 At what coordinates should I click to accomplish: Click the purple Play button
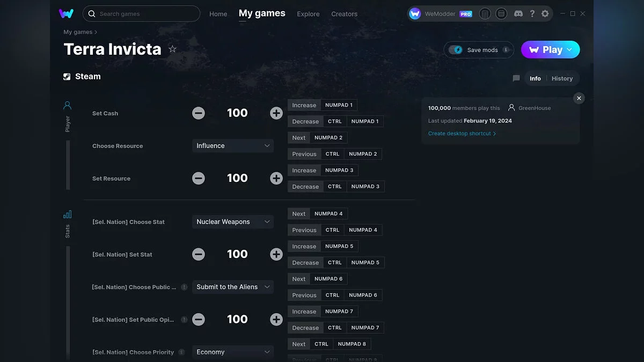click(551, 50)
